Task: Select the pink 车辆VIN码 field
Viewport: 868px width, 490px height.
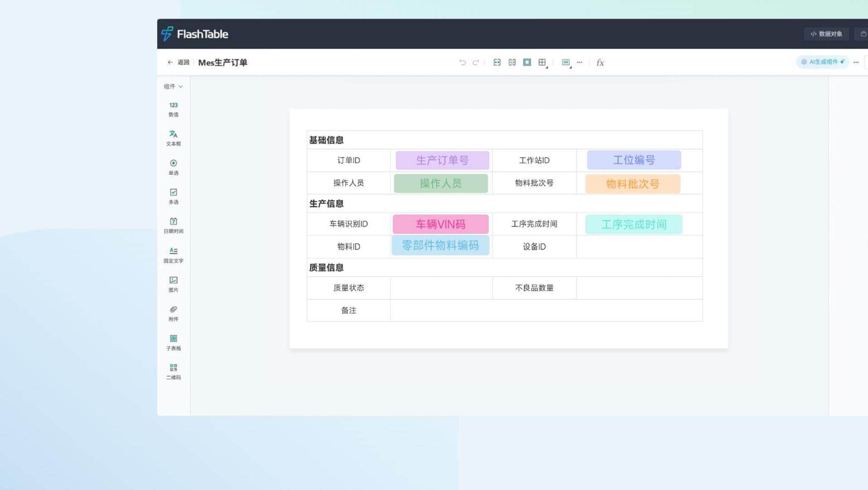Action: (440, 224)
